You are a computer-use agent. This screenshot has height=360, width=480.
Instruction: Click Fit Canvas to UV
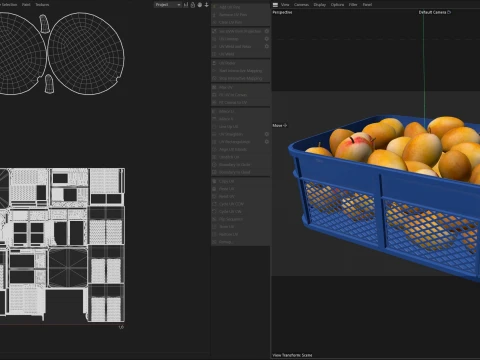coord(241,102)
